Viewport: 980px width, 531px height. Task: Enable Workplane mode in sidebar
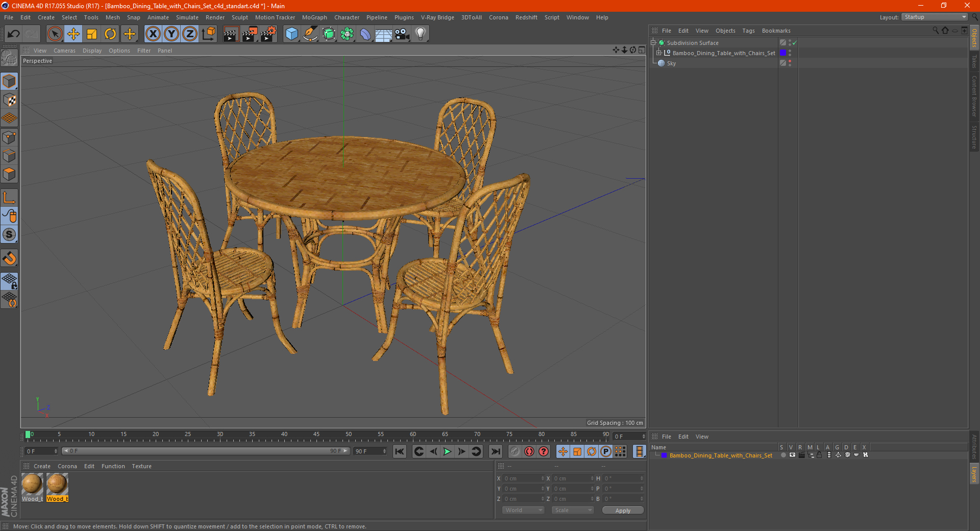point(10,118)
